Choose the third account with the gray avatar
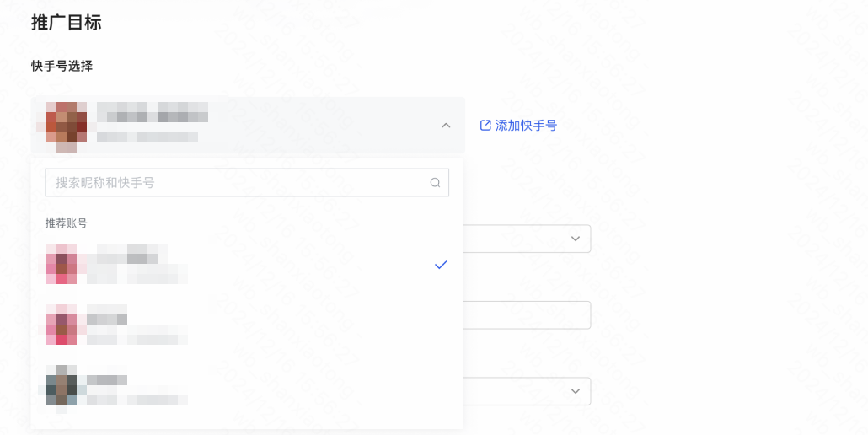The height and width of the screenshot is (435, 868). click(247, 385)
